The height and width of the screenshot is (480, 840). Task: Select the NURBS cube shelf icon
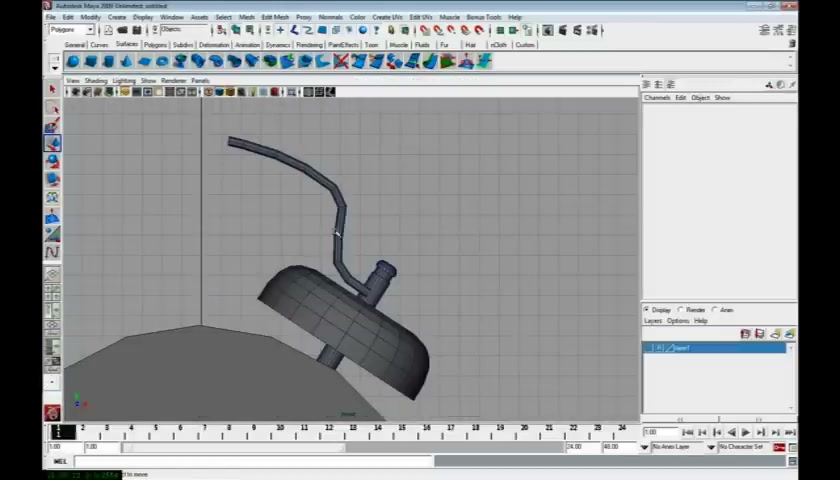[x=91, y=62]
